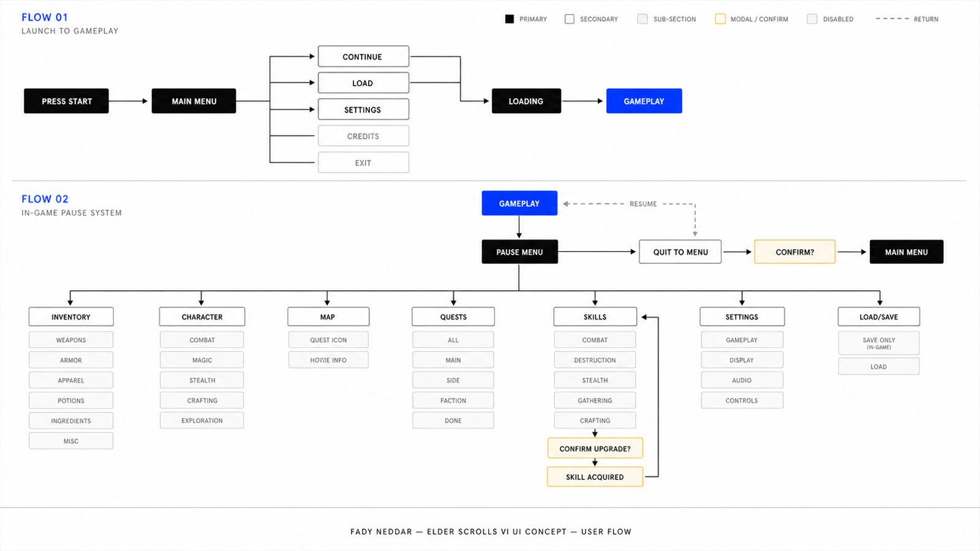Click APPAREL under Inventory

pyautogui.click(x=71, y=380)
